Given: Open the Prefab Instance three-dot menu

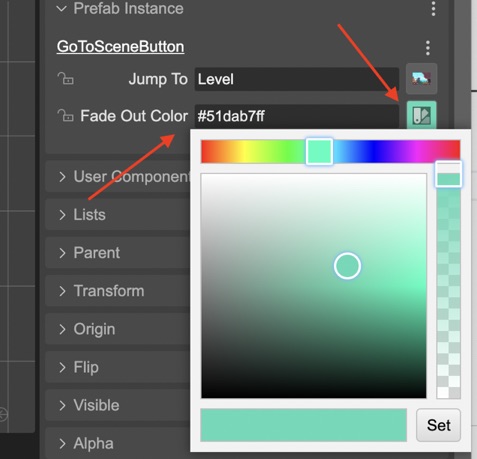Looking at the screenshot, I should coord(433,9).
